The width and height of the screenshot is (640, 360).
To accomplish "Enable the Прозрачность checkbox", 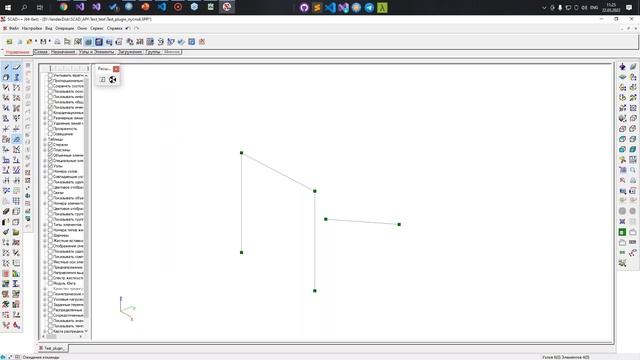I will click(x=51, y=129).
